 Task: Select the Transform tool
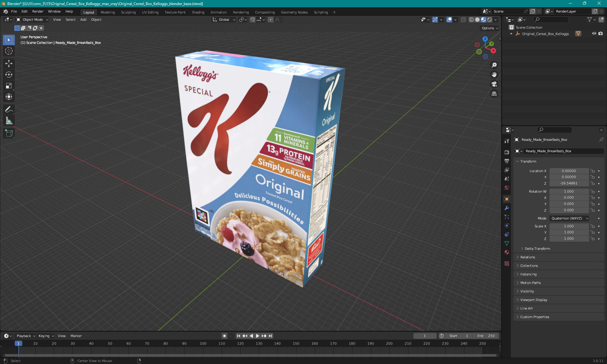pyautogui.click(x=9, y=97)
